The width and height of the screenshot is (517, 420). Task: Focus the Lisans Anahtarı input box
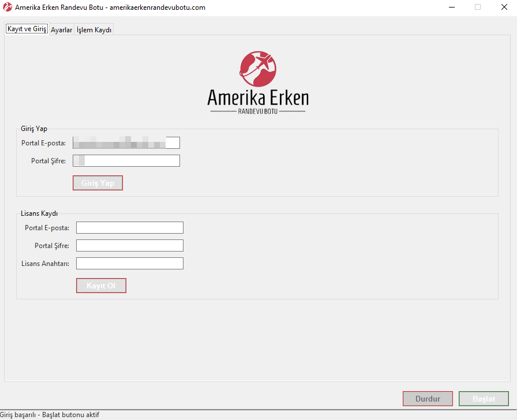coord(129,264)
